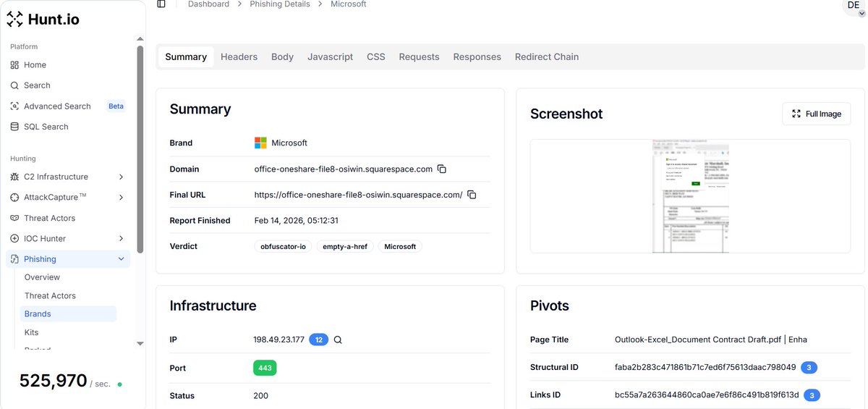Switch to the Headers tab

(x=239, y=57)
